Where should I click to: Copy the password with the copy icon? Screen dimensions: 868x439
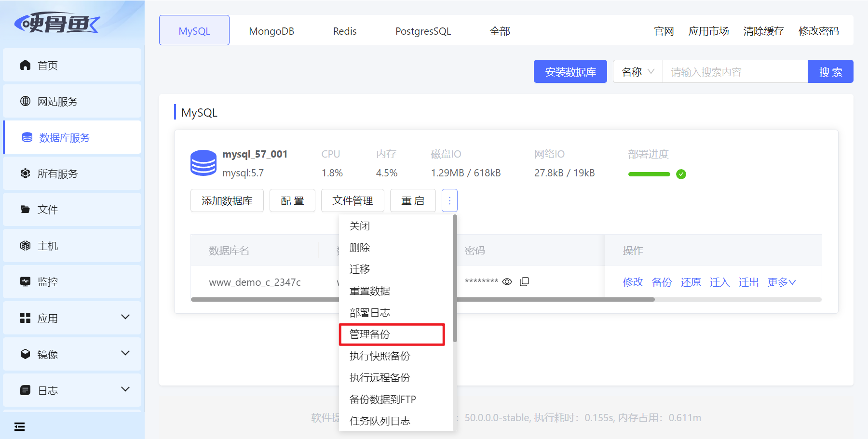pos(525,281)
